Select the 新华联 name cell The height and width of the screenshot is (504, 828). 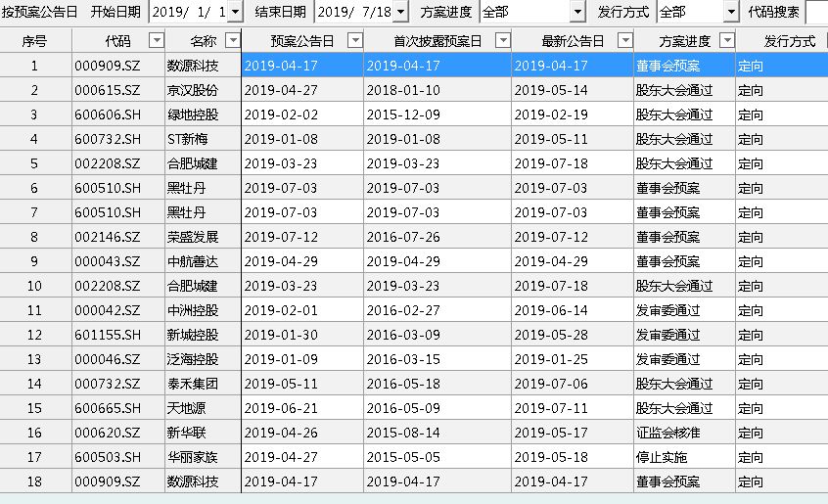pos(204,433)
